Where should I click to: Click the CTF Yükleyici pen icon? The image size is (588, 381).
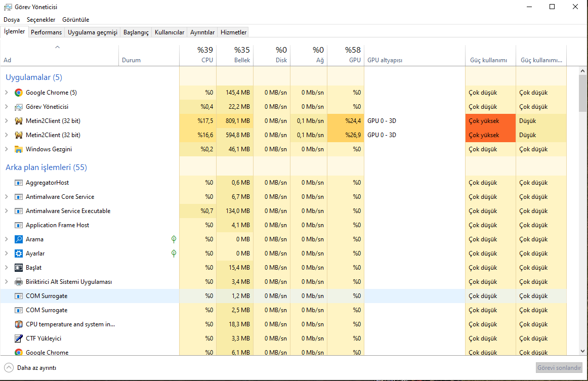(x=19, y=338)
